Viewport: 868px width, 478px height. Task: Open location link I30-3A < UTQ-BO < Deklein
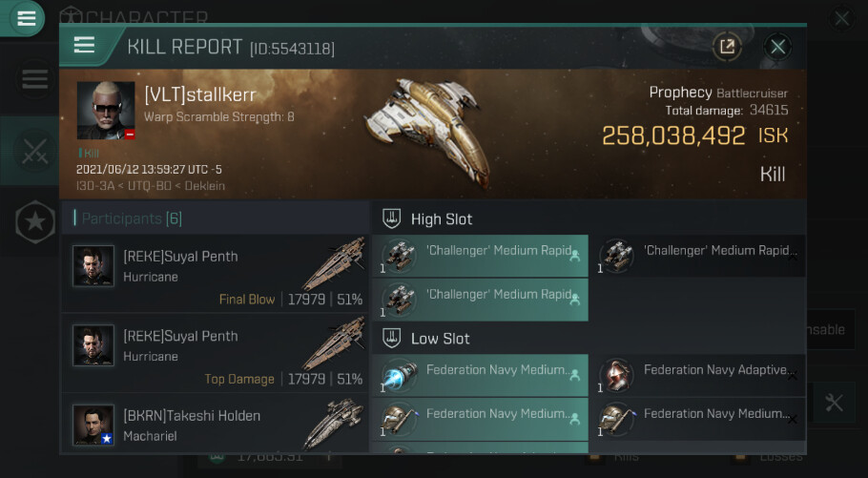pyautogui.click(x=151, y=186)
